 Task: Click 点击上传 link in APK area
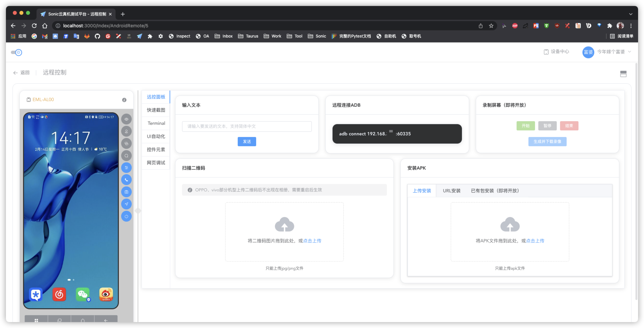(x=535, y=241)
